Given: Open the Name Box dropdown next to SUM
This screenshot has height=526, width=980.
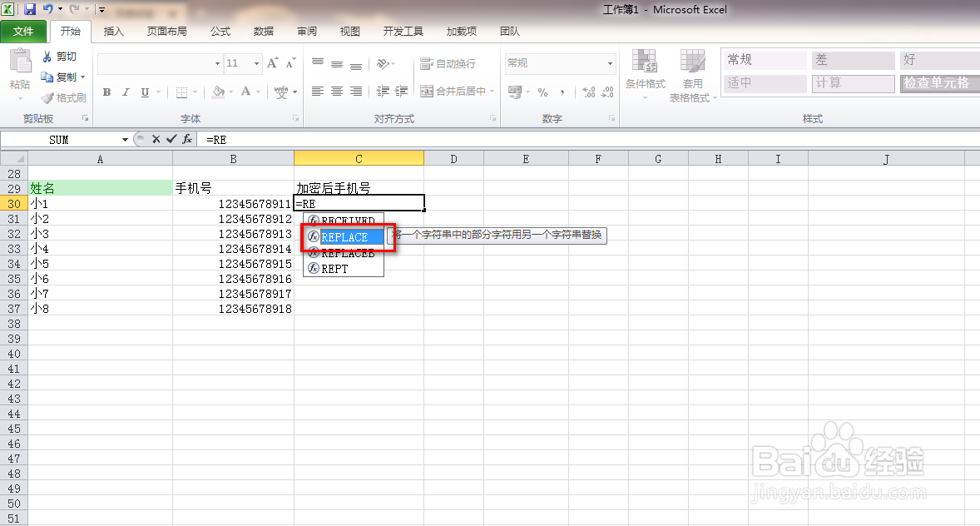Looking at the screenshot, I should click(125, 139).
